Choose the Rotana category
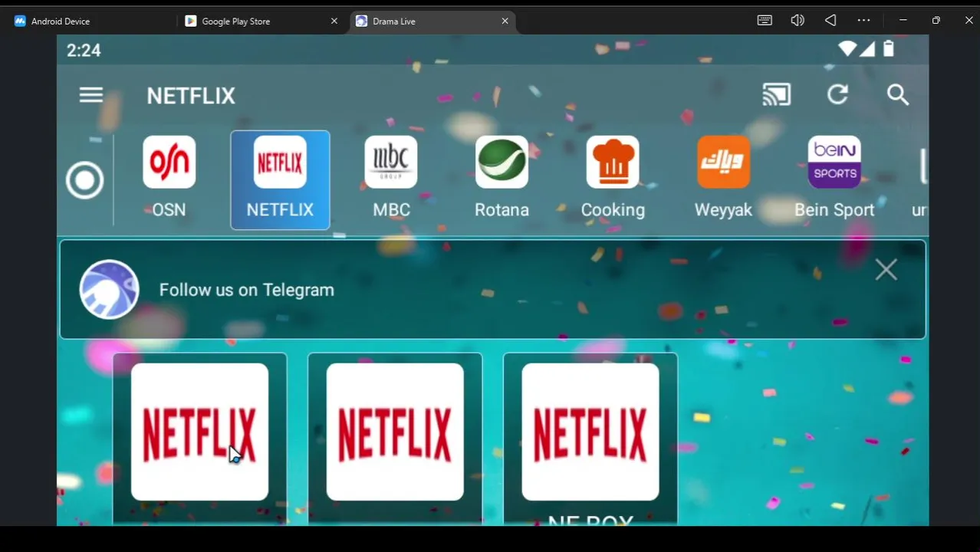 click(502, 179)
